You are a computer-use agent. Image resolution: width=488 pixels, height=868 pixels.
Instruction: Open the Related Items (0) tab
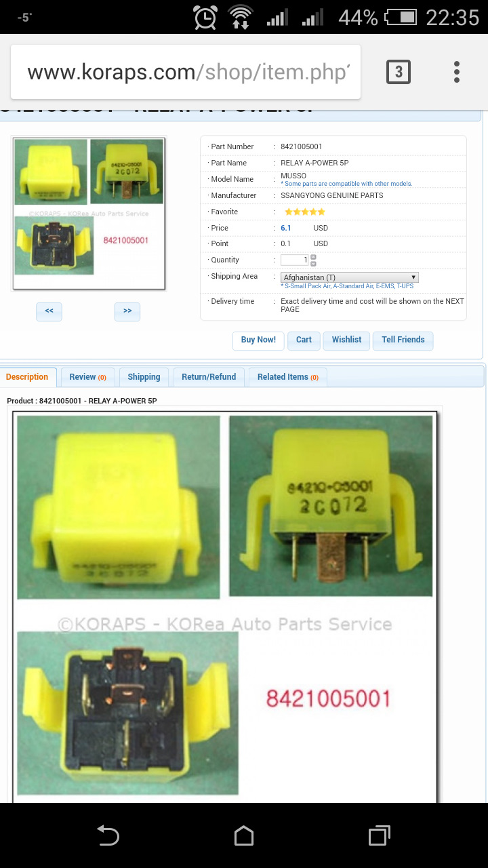point(288,377)
